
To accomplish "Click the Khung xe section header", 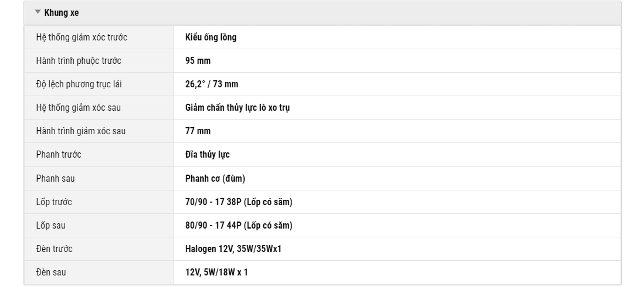I will (323, 13).
